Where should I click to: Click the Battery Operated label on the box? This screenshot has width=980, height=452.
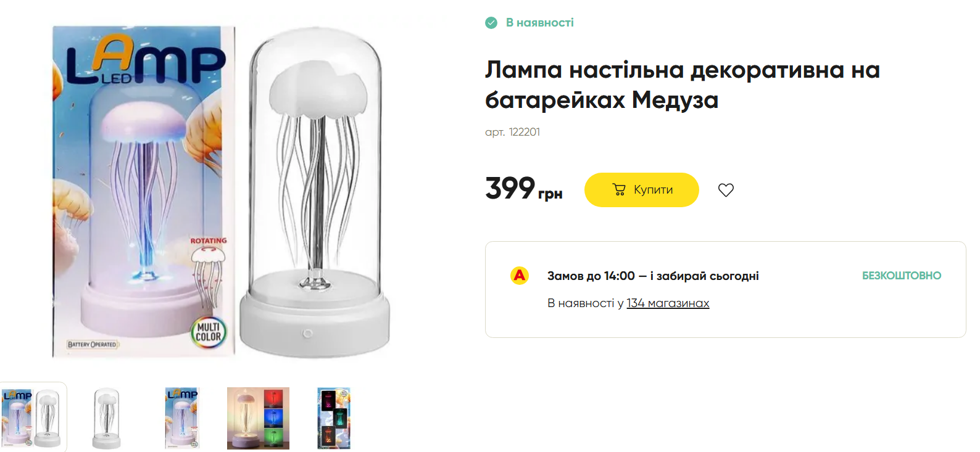tap(93, 344)
